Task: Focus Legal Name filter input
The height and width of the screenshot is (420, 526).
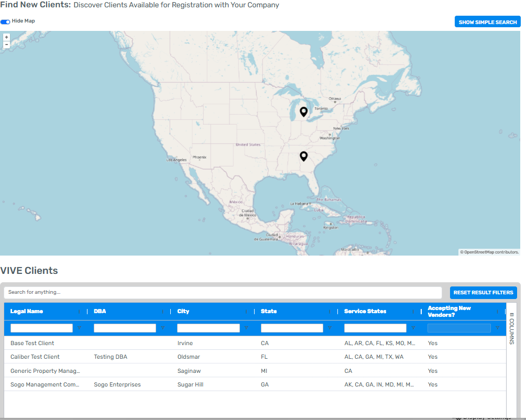Action: pos(41,328)
